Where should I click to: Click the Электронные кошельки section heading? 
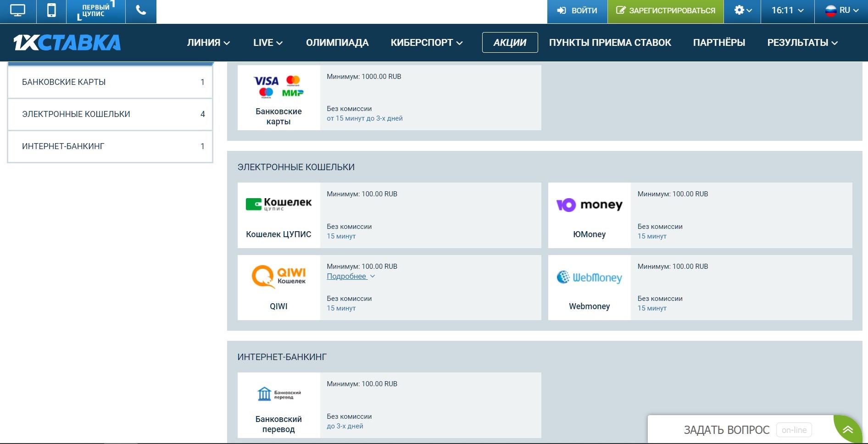[x=296, y=167]
